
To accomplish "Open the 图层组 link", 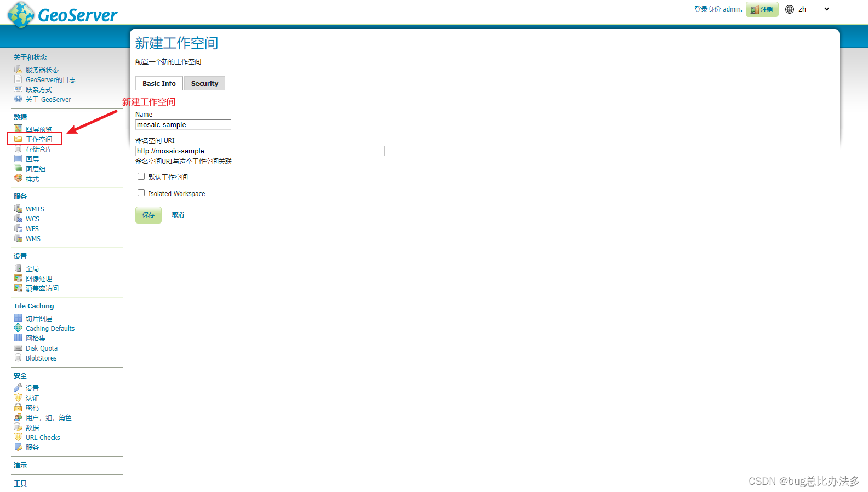I will 36,169.
